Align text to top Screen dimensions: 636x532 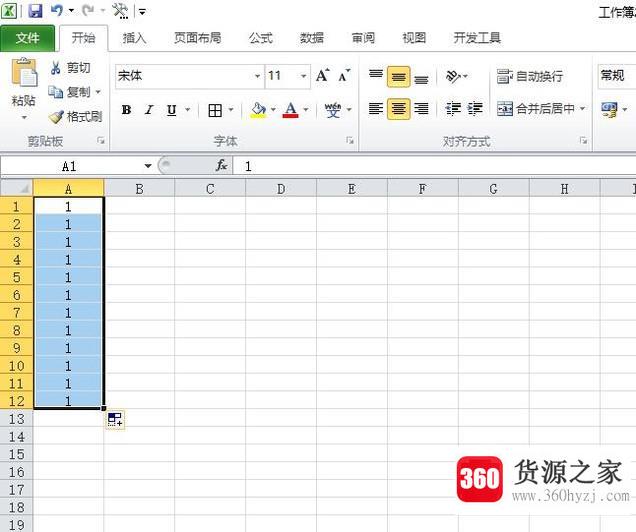coord(376,76)
